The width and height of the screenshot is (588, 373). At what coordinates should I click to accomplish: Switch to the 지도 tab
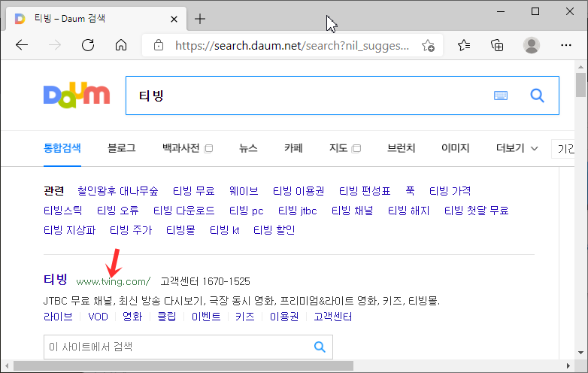click(x=338, y=148)
